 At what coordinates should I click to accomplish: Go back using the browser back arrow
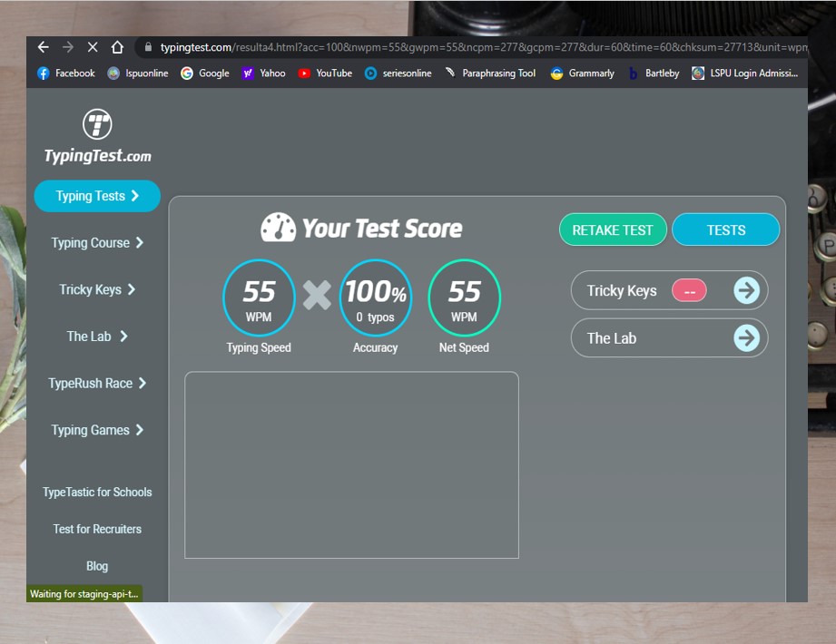pos(44,47)
